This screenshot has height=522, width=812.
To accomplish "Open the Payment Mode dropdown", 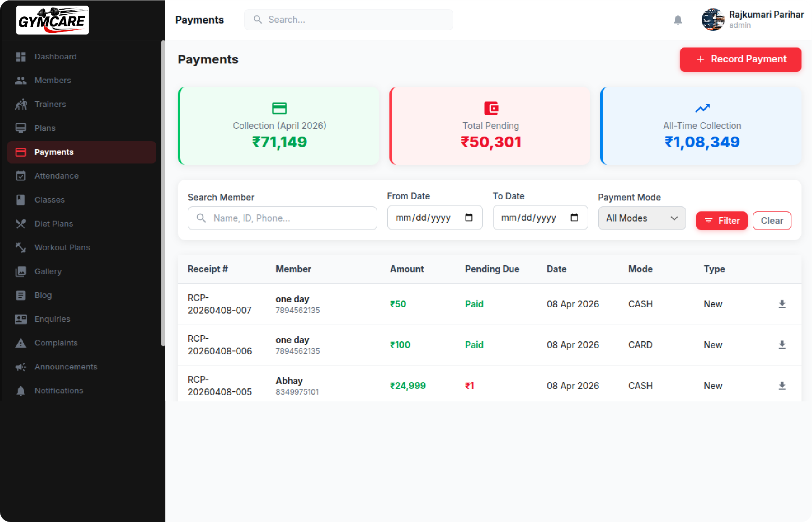I will pos(641,218).
